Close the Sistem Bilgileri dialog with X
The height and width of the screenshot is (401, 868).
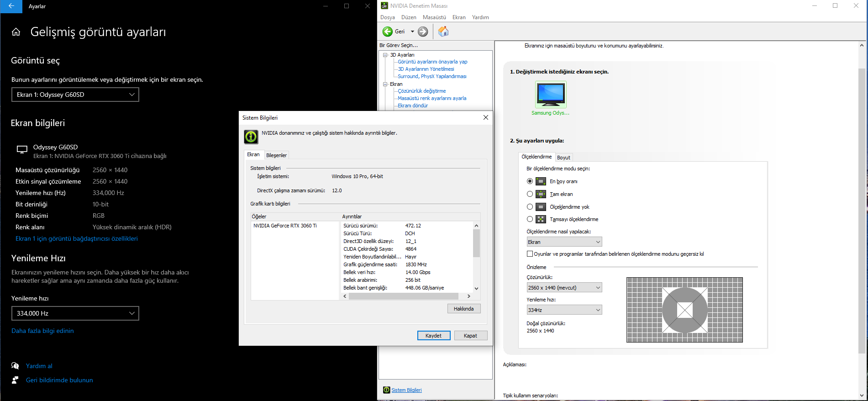click(x=485, y=117)
